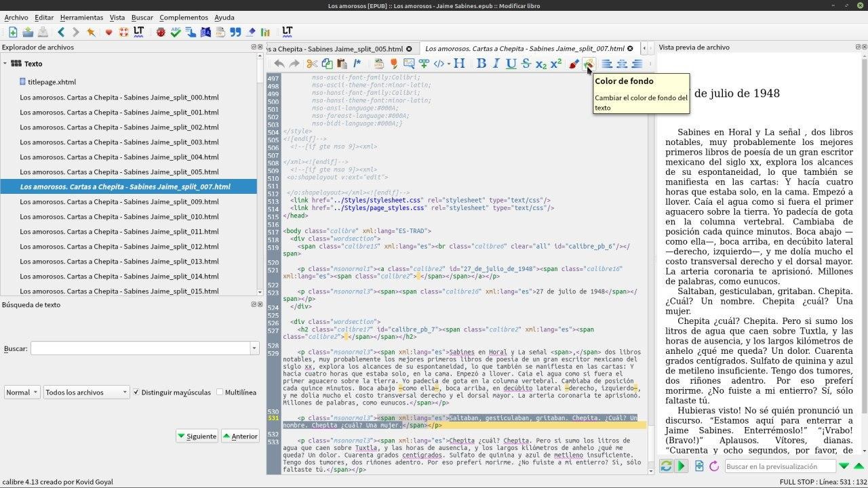Enable the Multilínea checkbox
868x488 pixels.
point(220,392)
